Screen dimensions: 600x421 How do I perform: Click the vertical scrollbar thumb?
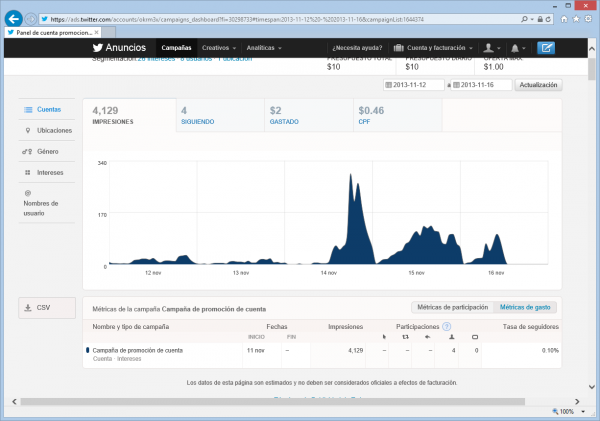coord(592,69)
